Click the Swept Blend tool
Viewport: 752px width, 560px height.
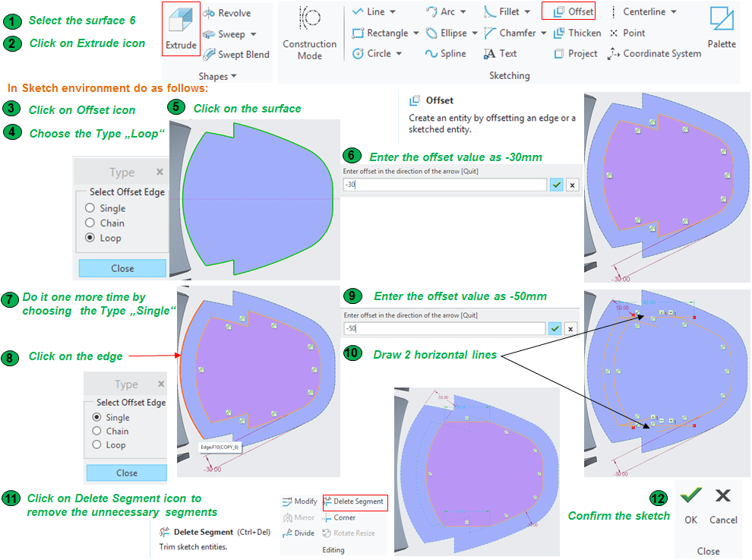[235, 55]
